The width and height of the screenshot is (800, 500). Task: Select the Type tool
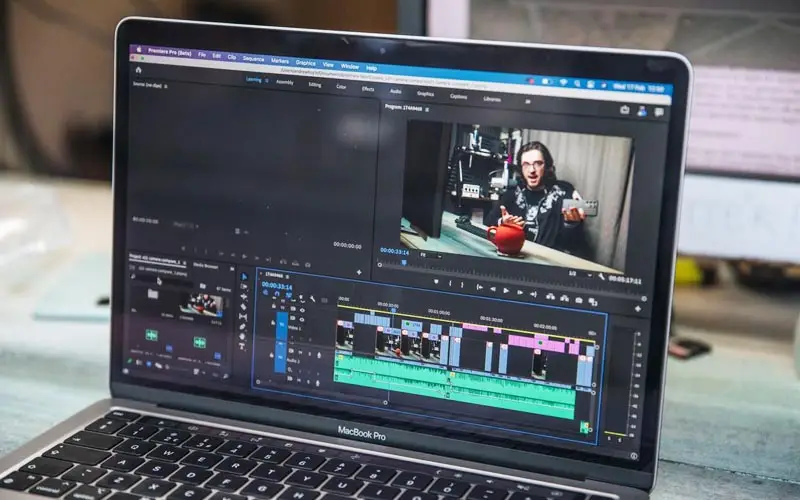(242, 347)
